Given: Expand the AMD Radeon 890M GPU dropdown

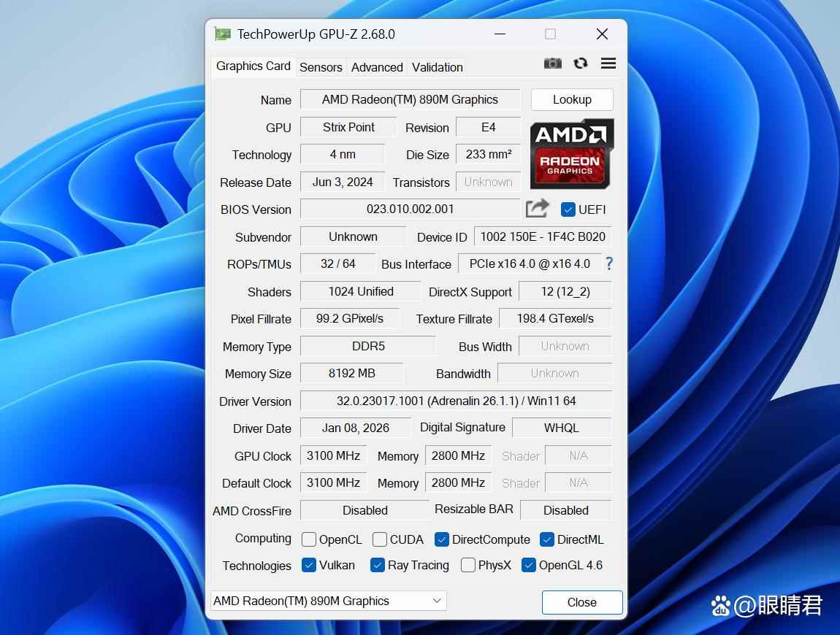Looking at the screenshot, I should (x=329, y=601).
